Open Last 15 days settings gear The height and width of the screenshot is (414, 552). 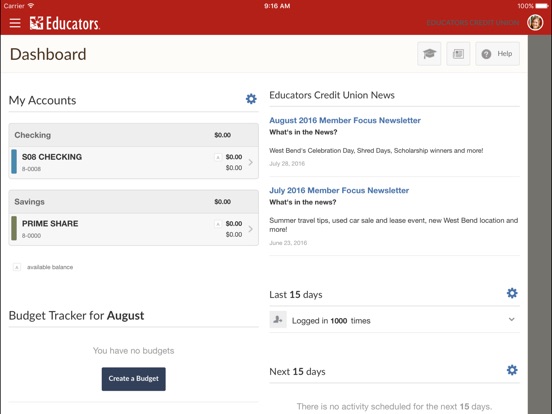(x=512, y=293)
